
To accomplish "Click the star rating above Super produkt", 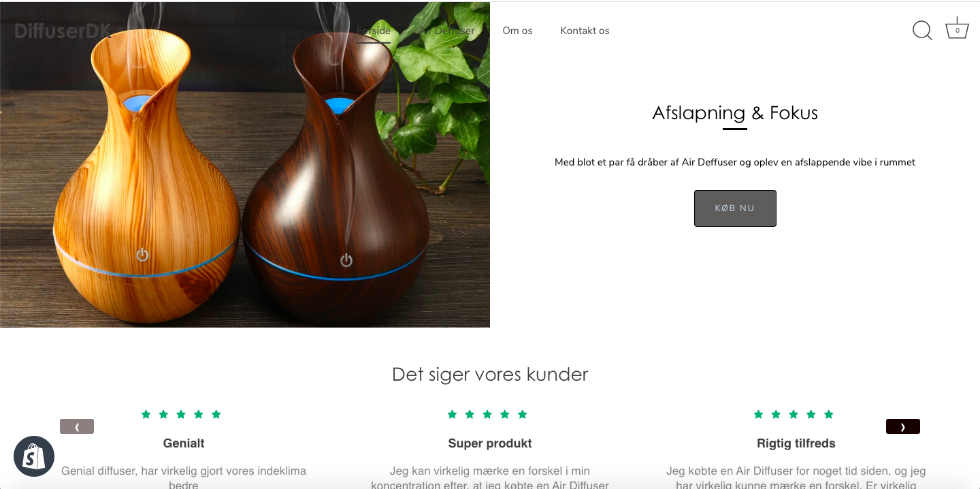I will pos(487,414).
